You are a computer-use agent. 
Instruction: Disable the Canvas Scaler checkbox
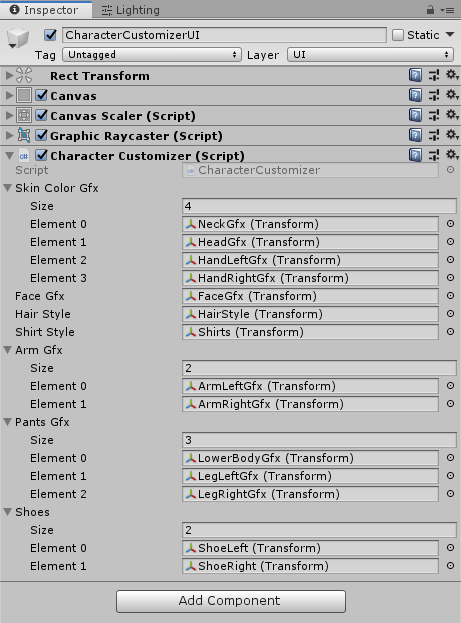[x=41, y=115]
